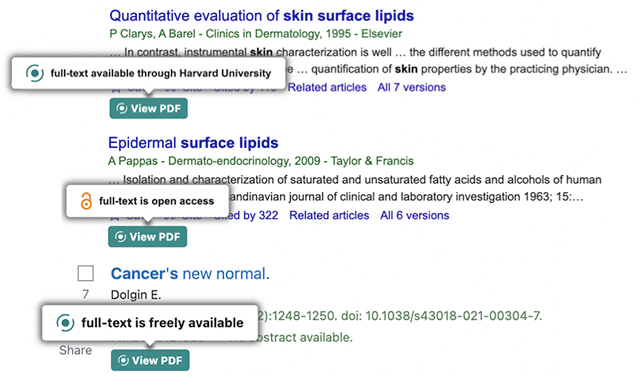Viewport: 640px width, 385px height.
Task: Open the Cancer's new normal article
Action: tap(190, 274)
